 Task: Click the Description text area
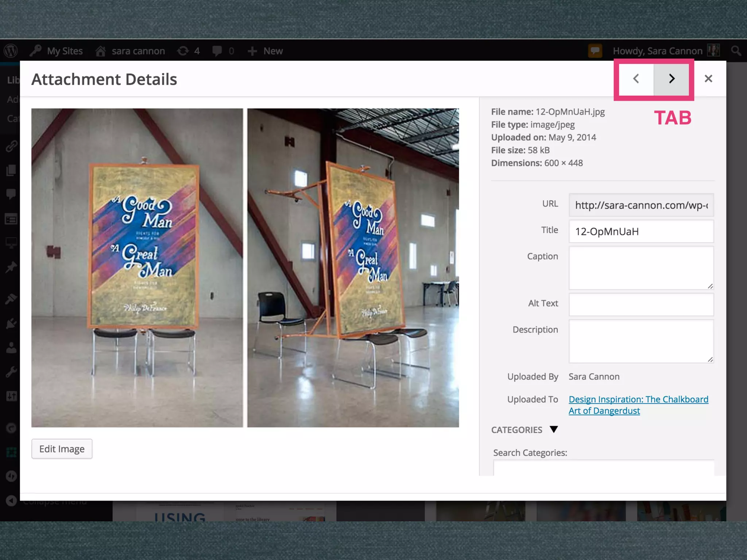point(641,341)
